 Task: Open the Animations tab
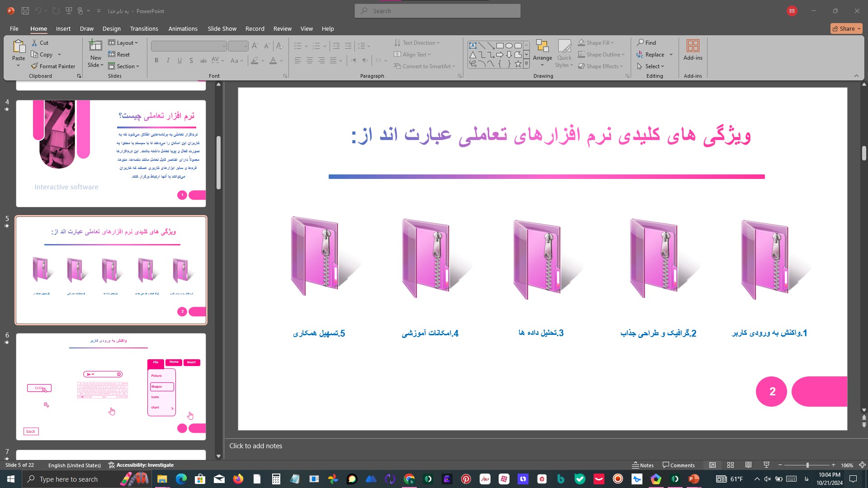(183, 28)
